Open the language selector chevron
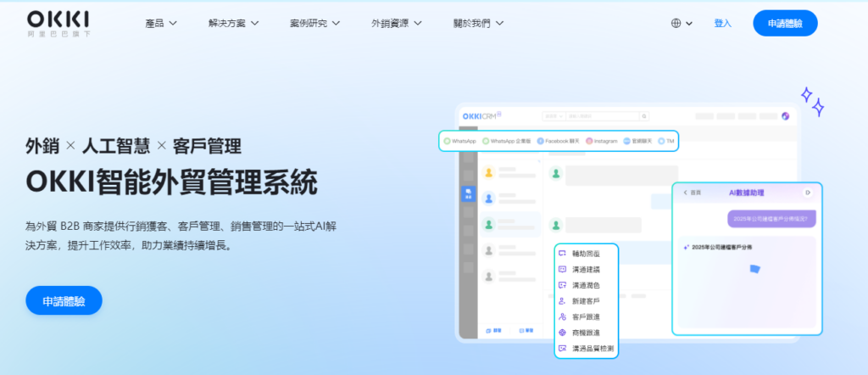Viewport: 868px width, 375px height. 689,23
